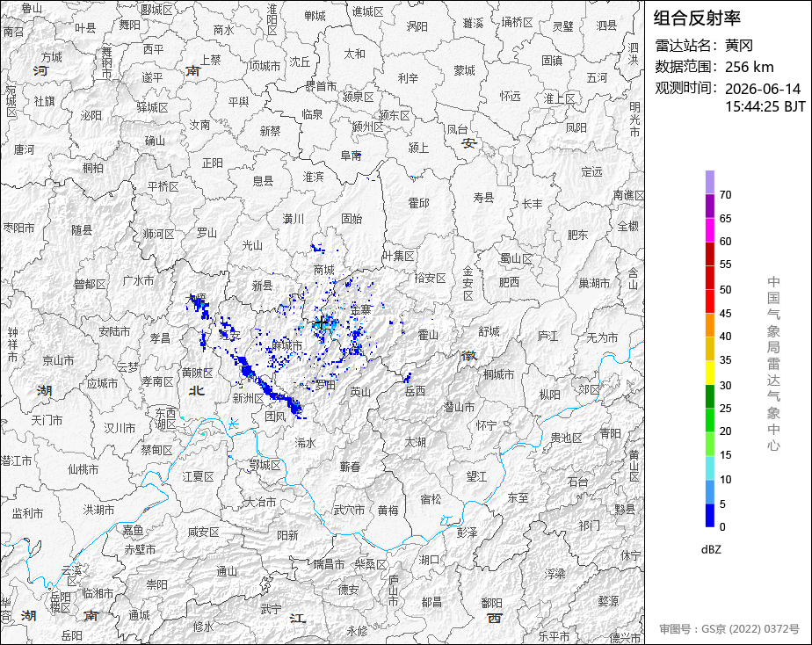Click the 鄱阳 county label
The height and width of the screenshot is (645, 812).
pos(491,603)
